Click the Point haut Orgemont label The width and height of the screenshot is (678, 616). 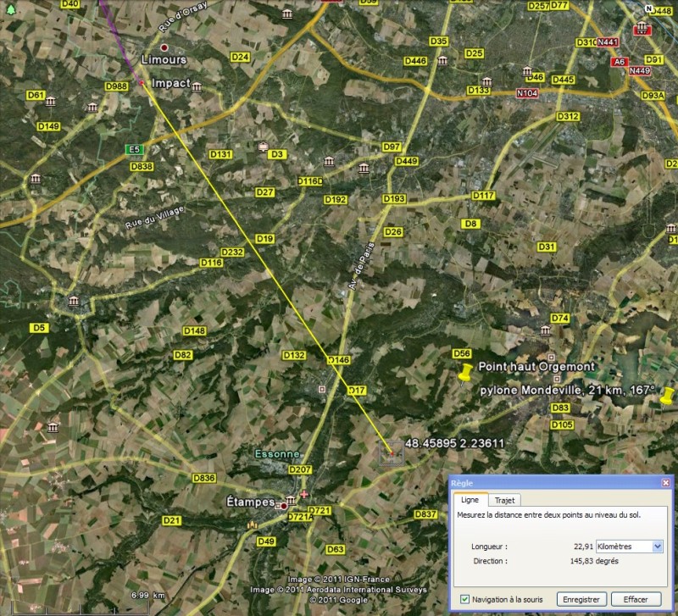point(536,367)
